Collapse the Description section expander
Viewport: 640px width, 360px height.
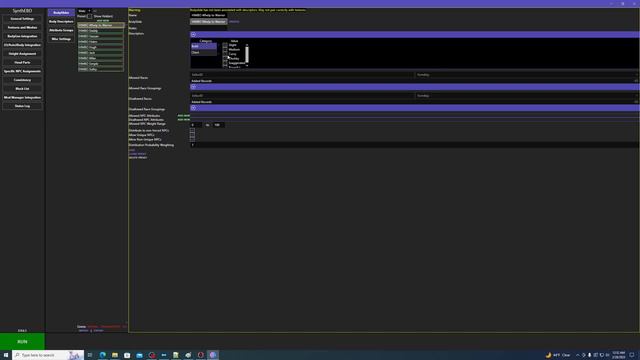[193, 35]
